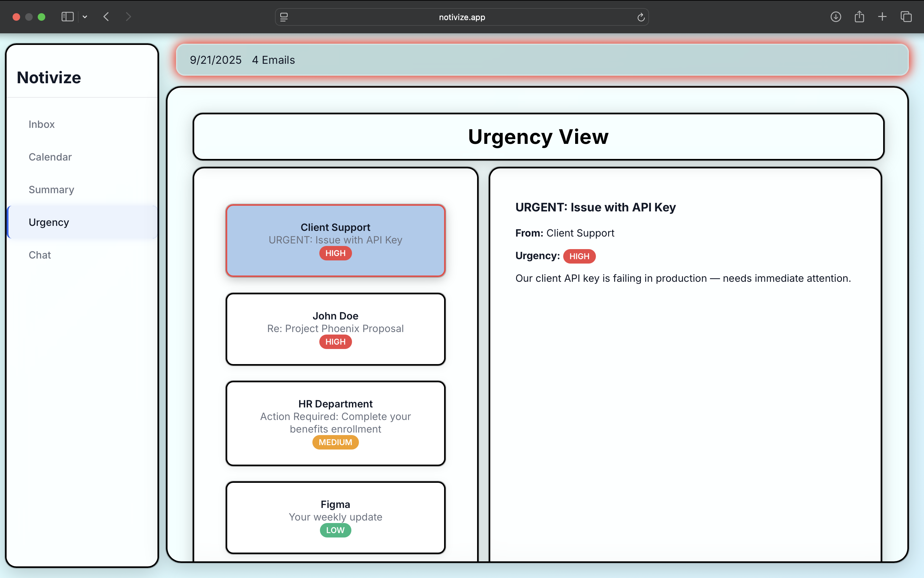
Task: Select the John Doe email card
Action: pos(335,329)
